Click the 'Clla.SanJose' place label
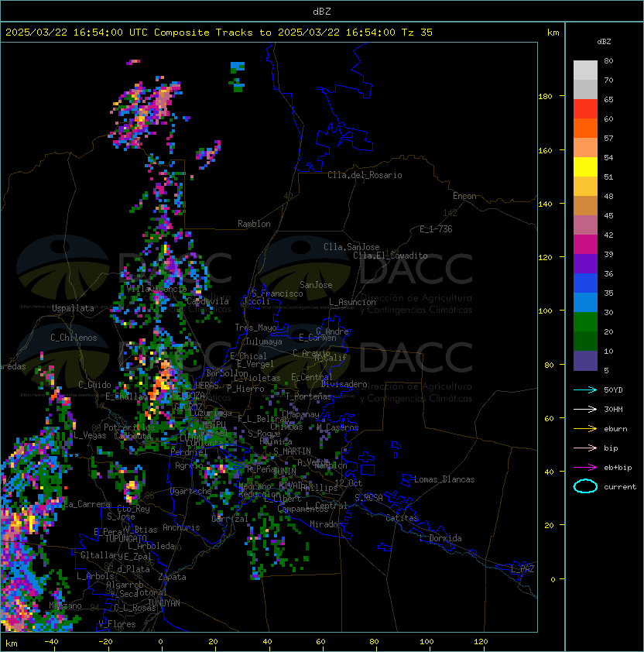The width and height of the screenshot is (644, 652). click(x=351, y=247)
